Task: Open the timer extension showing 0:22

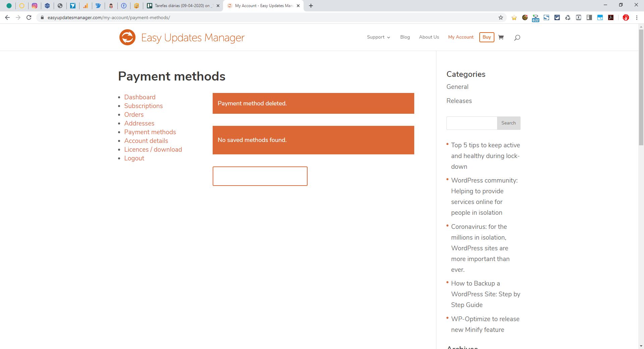Action: point(536,18)
